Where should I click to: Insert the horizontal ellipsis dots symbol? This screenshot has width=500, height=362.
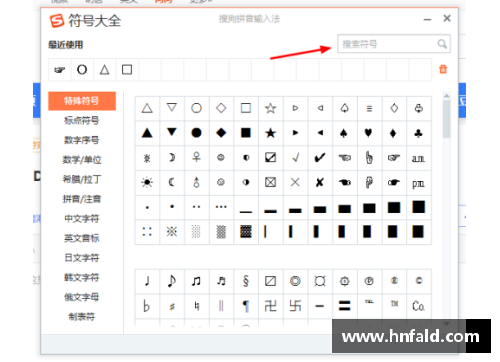coord(221,207)
